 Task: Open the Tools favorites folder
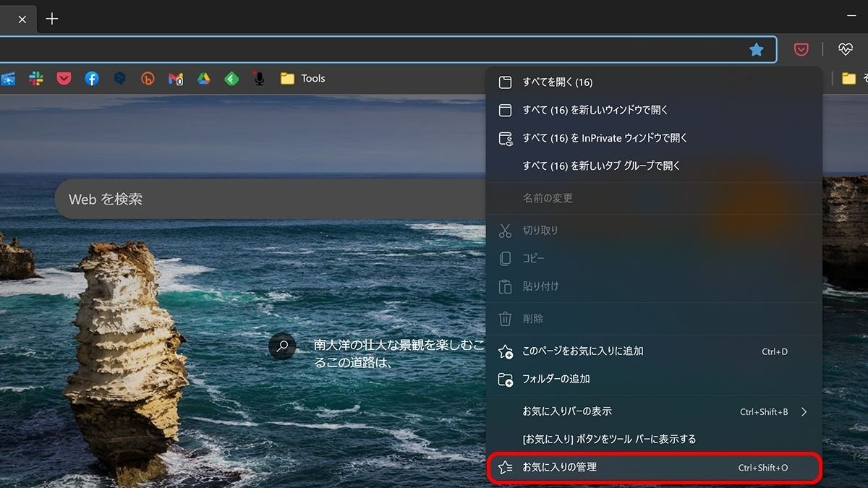(302, 79)
